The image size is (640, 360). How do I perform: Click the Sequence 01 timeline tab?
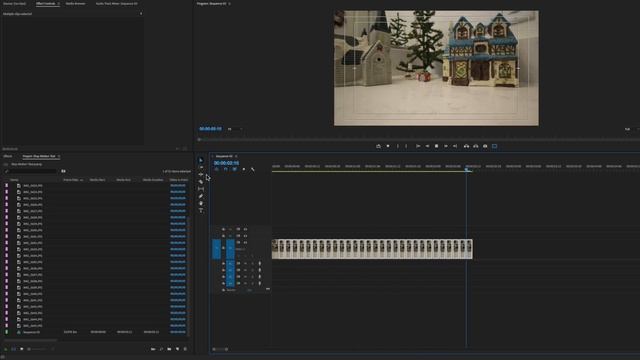[x=224, y=156]
